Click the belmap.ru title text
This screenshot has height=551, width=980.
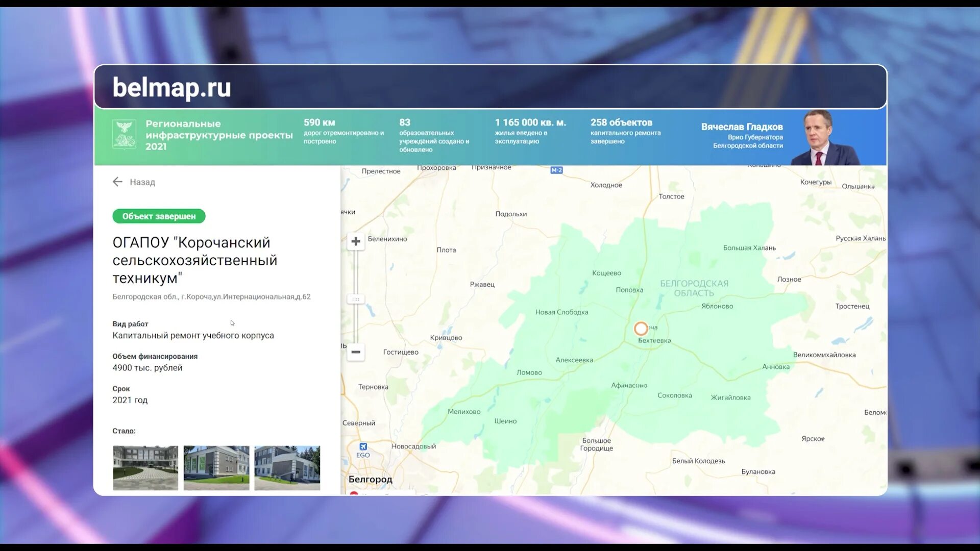pos(171,88)
